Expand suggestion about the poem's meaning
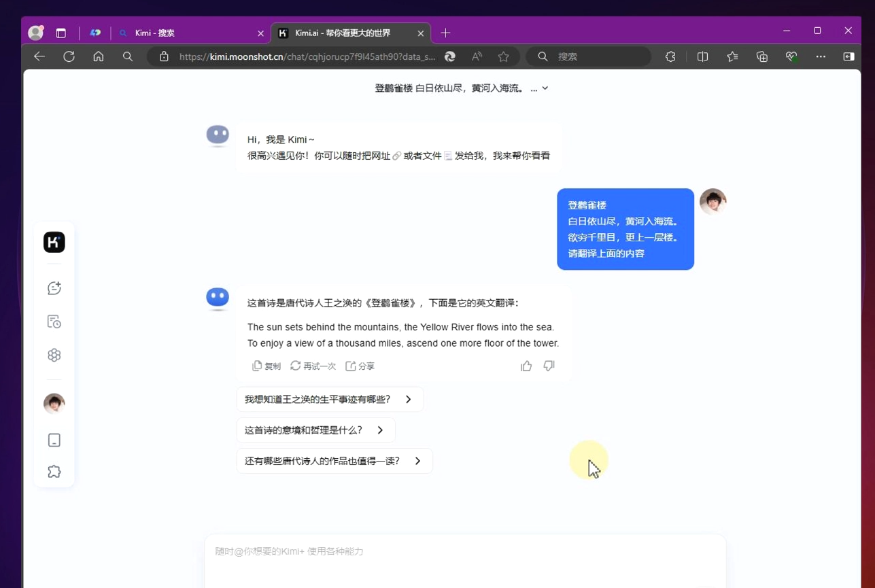The image size is (875, 588). [315, 430]
